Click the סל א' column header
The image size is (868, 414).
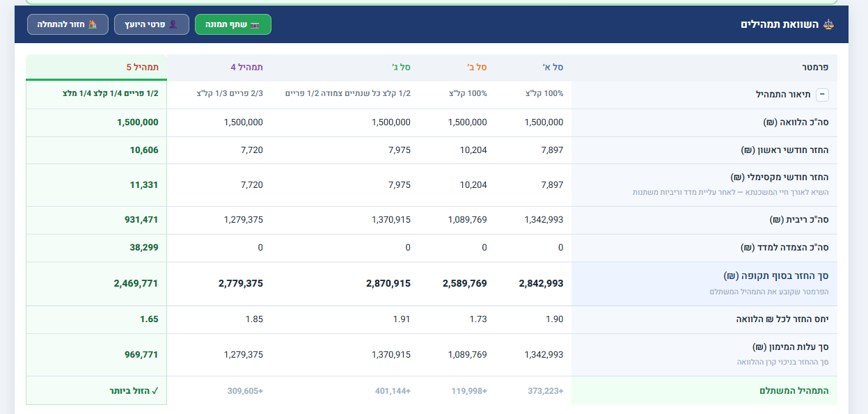coord(553,67)
